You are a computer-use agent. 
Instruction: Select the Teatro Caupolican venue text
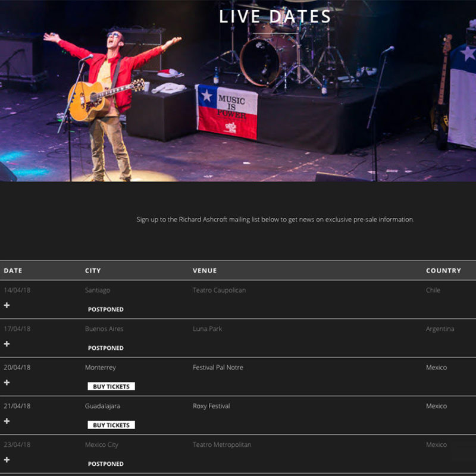(219, 290)
